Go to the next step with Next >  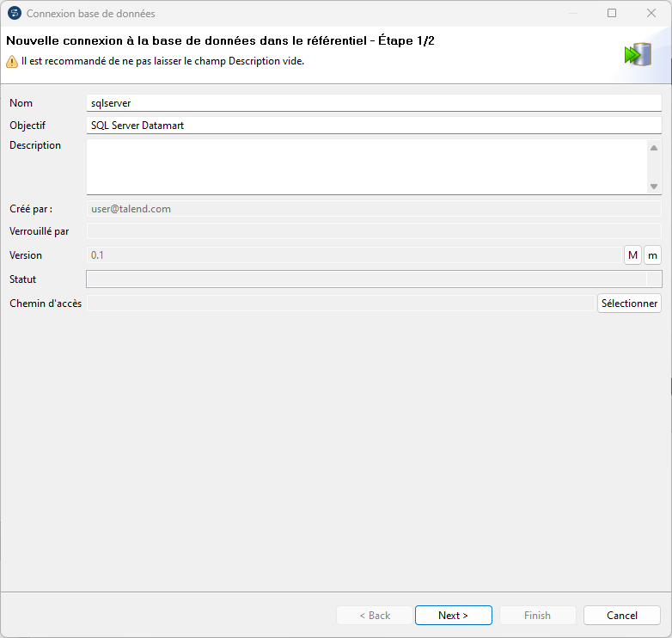click(x=454, y=616)
